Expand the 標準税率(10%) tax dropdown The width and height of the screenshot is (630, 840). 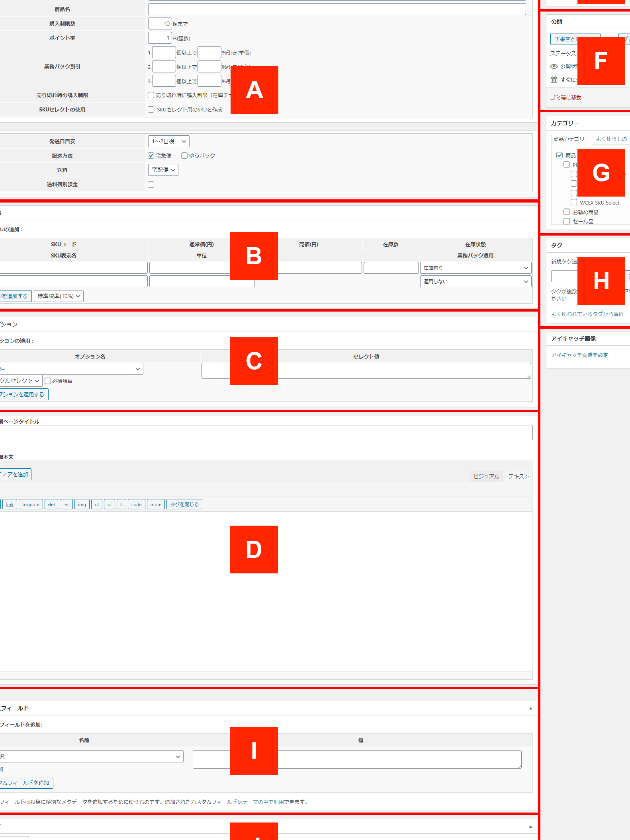59,296
